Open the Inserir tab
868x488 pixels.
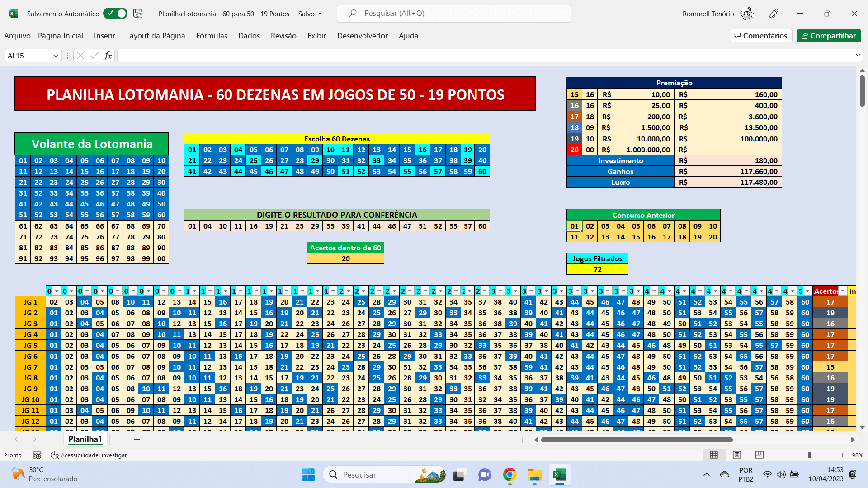click(104, 36)
